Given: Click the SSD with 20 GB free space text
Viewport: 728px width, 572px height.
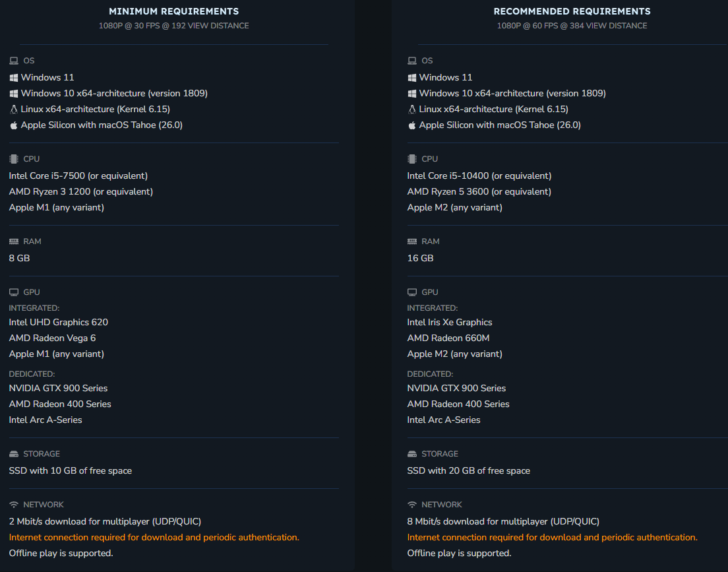Looking at the screenshot, I should pos(469,470).
